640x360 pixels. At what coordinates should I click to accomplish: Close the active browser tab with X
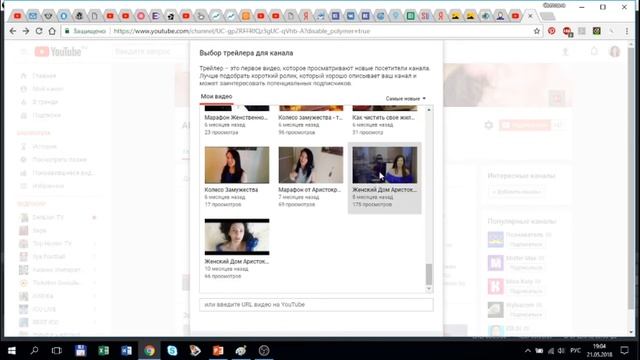pos(530,16)
